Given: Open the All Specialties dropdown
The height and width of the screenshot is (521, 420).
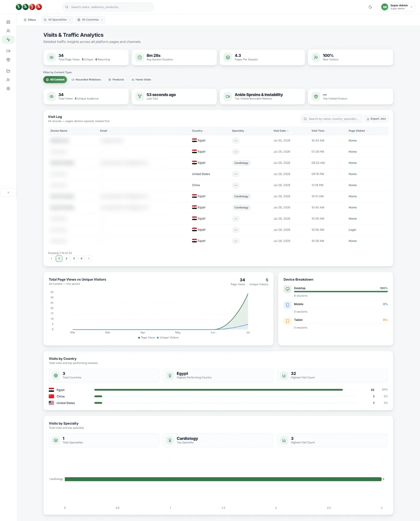Looking at the screenshot, I should 57,20.
